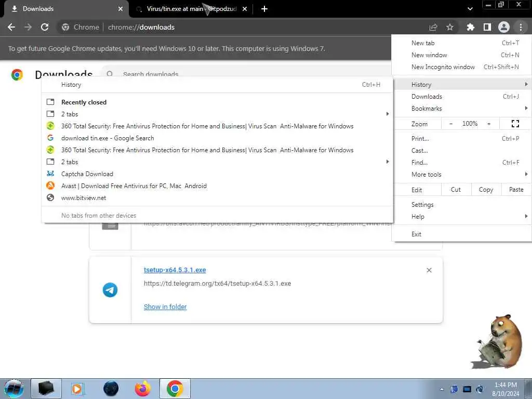Viewport: 532px width, 399px height.
Task: Bookmark this page with the star icon
Action: coord(450,27)
